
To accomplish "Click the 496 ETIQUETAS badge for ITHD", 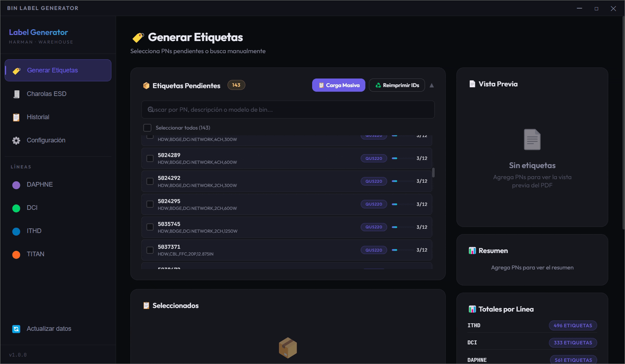I will click(x=573, y=325).
